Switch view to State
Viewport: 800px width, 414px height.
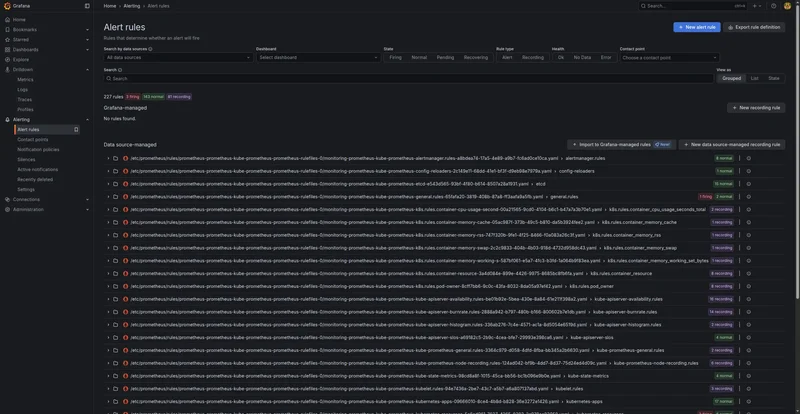tap(773, 79)
